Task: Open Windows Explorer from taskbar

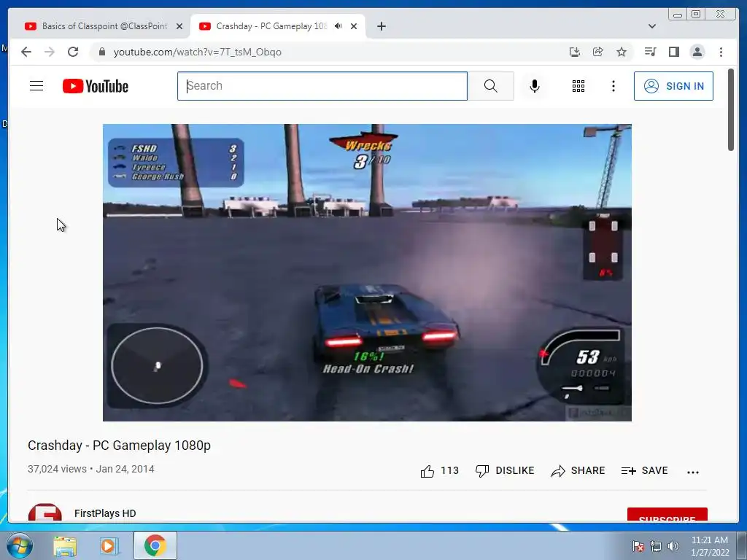Action: point(65,545)
